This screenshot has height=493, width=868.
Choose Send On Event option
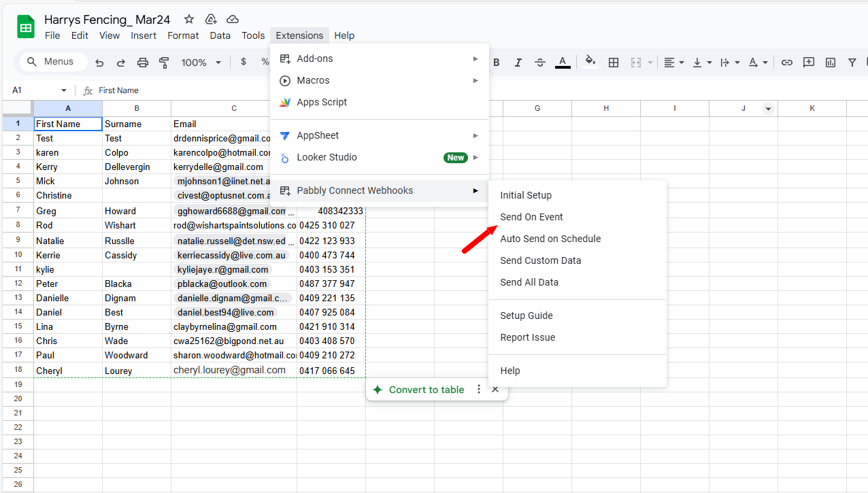(x=578, y=217)
